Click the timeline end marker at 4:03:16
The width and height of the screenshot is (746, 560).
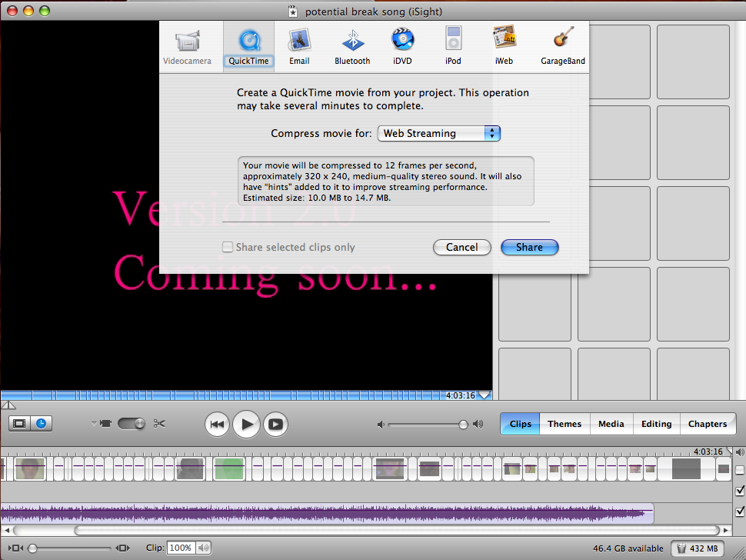[x=729, y=451]
